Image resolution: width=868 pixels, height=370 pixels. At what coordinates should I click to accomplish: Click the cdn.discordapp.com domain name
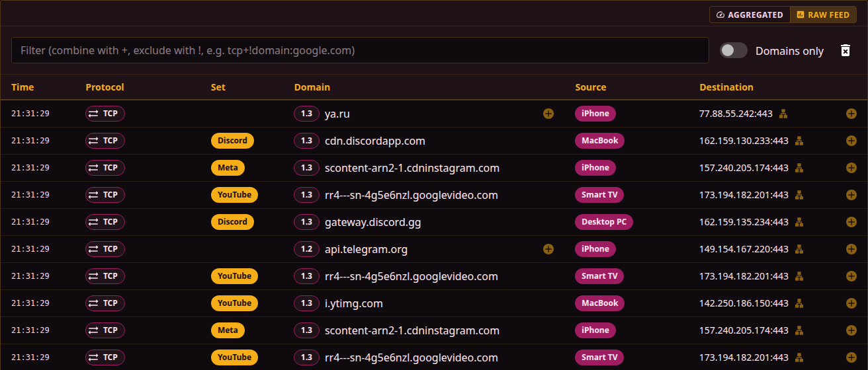click(375, 141)
